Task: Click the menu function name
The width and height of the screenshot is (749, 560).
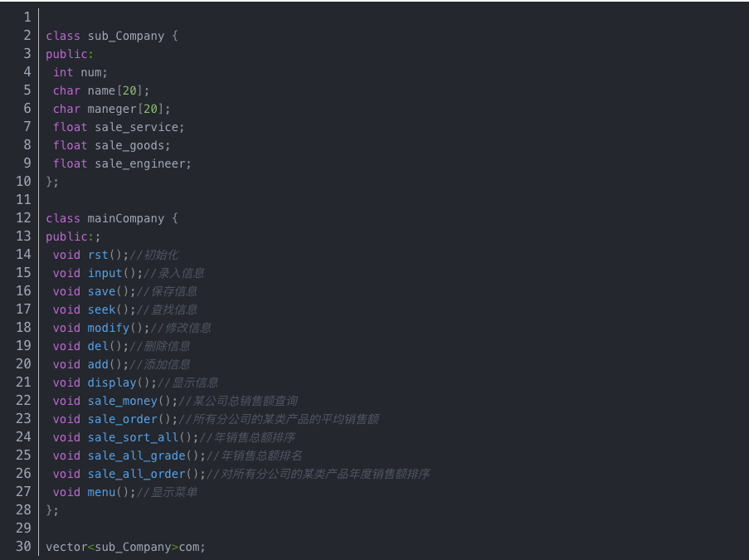Action: point(101,492)
